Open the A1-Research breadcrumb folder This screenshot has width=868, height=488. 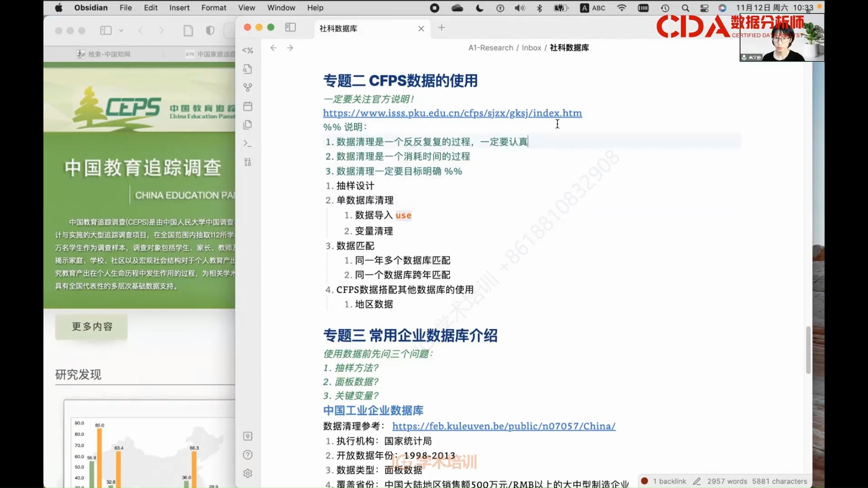click(x=491, y=47)
